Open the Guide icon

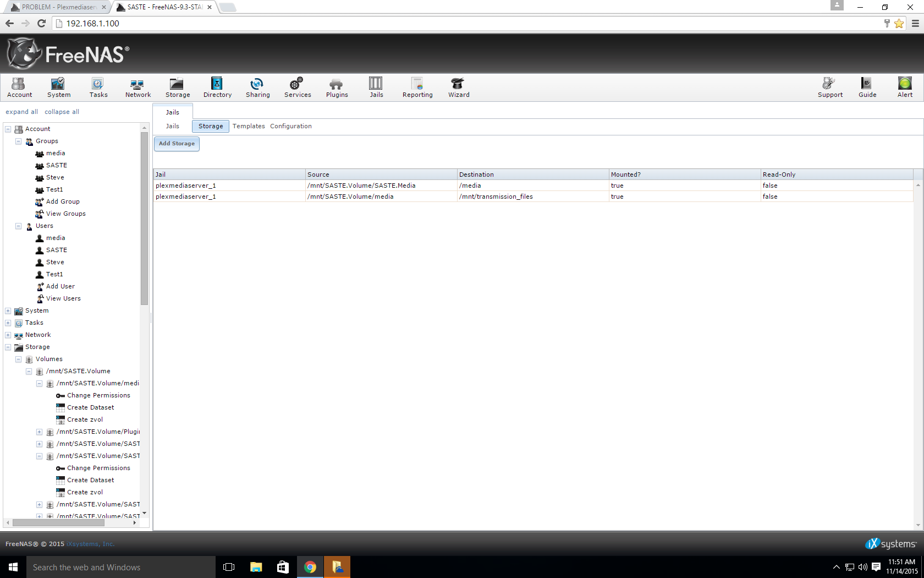tap(867, 87)
